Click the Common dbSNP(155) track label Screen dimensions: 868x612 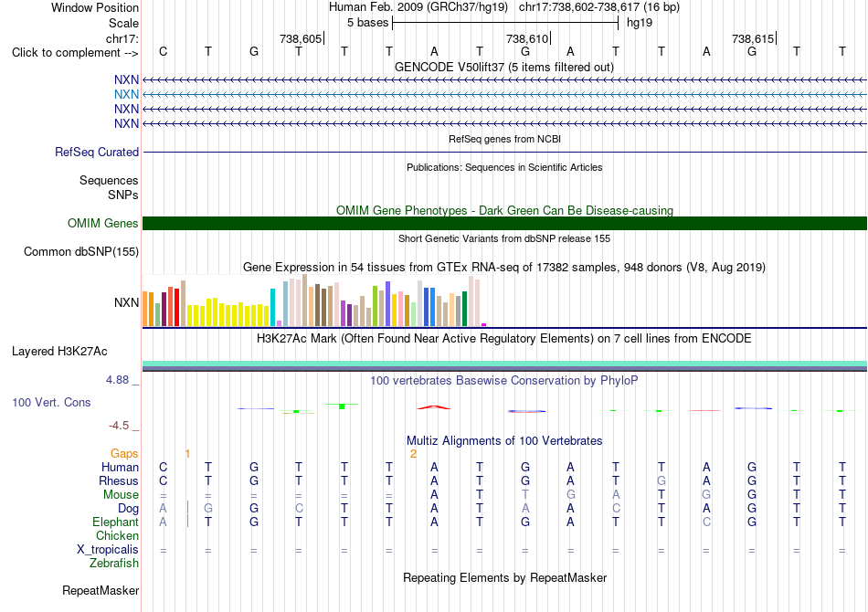80,252
